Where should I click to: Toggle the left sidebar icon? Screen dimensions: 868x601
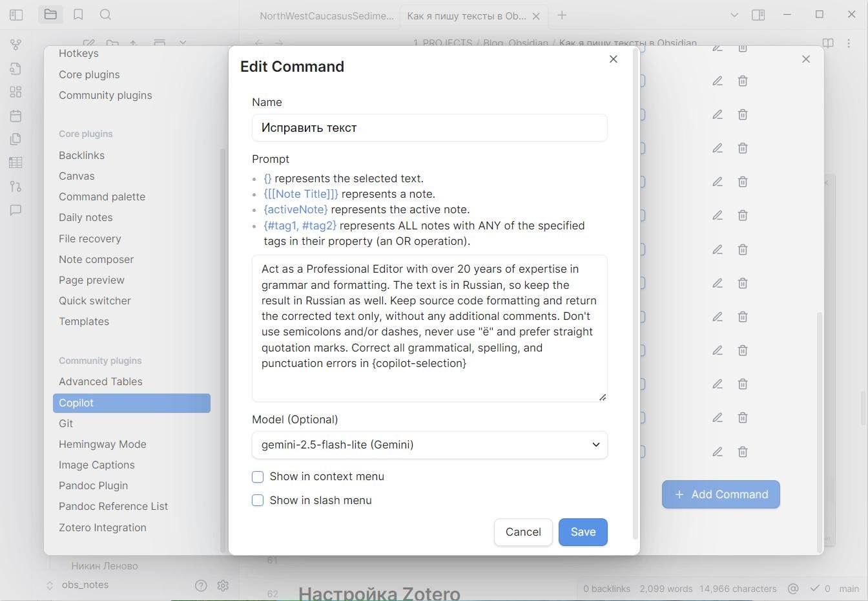[16, 14]
